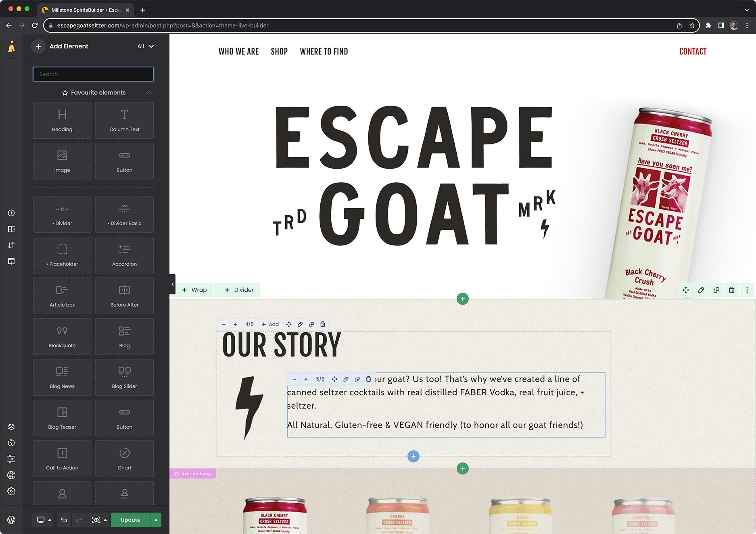The height and width of the screenshot is (534, 756).
Task: Open a new browser tab
Action: pos(143,10)
